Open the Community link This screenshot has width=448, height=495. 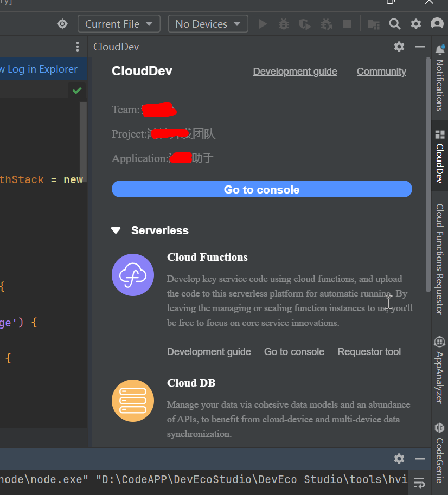[381, 72]
